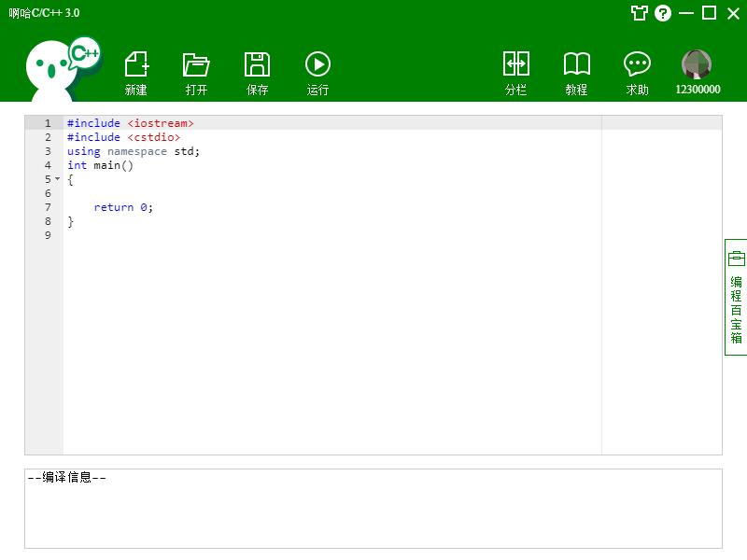Image resolution: width=747 pixels, height=560 pixels.
Task: Collapse the code fold arrow on line 5
Action: pyautogui.click(x=58, y=179)
